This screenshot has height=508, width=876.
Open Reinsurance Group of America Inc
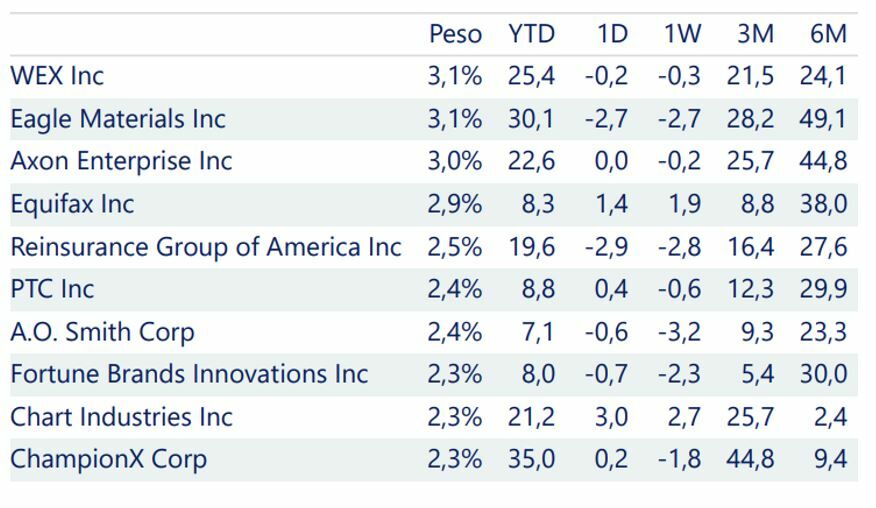[x=205, y=247]
